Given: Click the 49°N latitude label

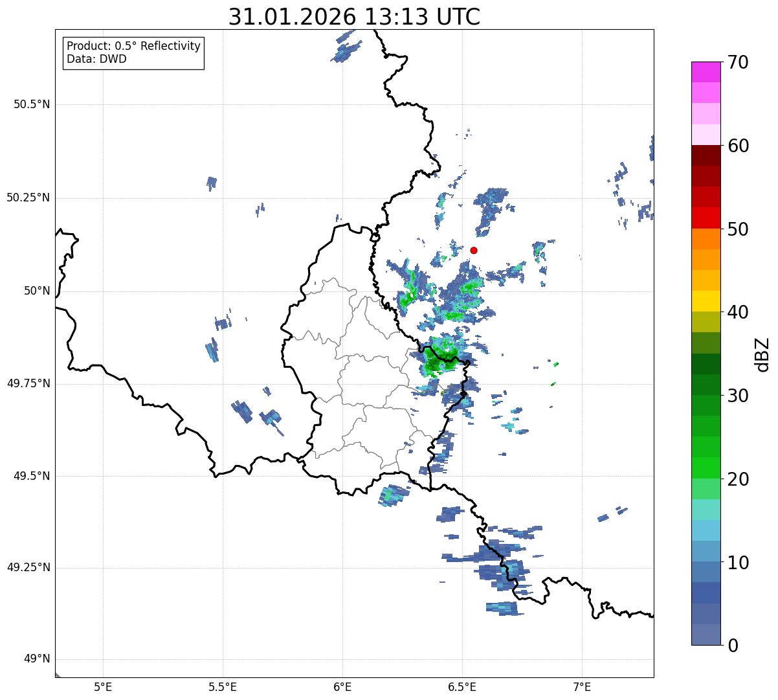Looking at the screenshot, I should click(x=37, y=659).
